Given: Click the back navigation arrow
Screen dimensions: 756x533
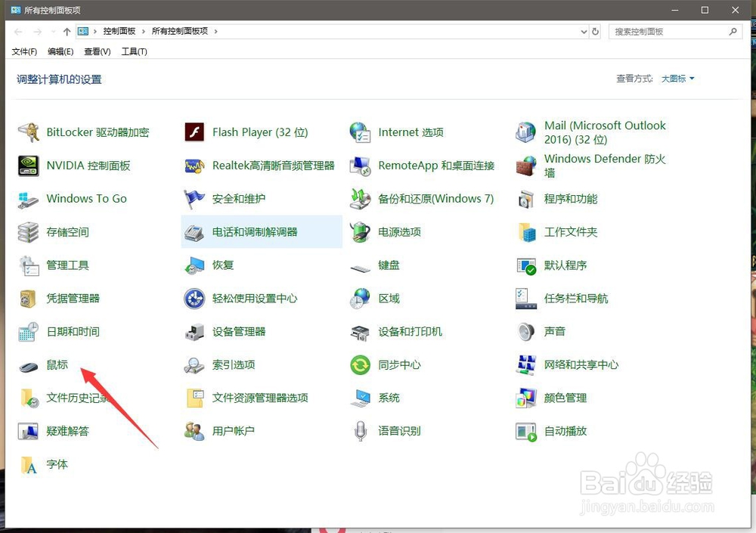Looking at the screenshot, I should tap(17, 32).
